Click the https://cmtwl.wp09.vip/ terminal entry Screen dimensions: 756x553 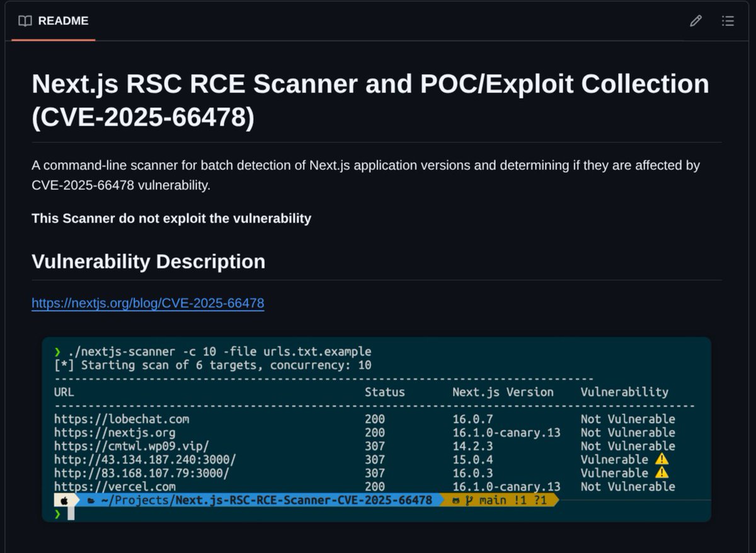click(x=132, y=446)
